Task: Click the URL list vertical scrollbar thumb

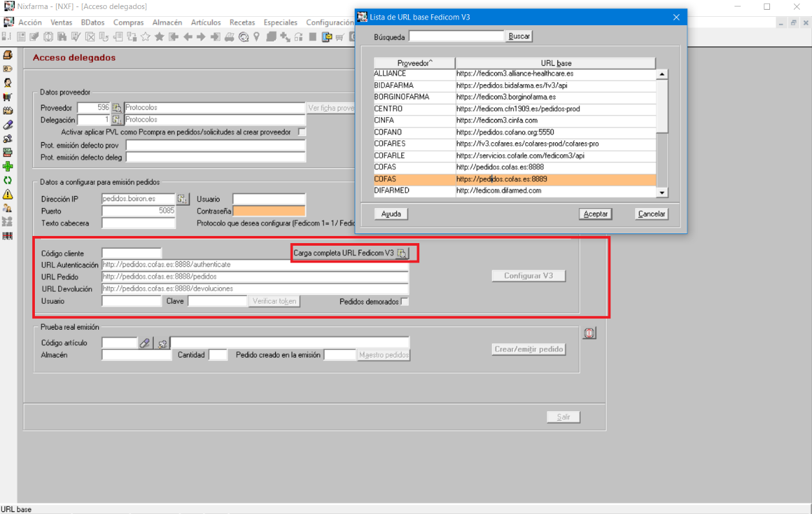Action: 662,107
